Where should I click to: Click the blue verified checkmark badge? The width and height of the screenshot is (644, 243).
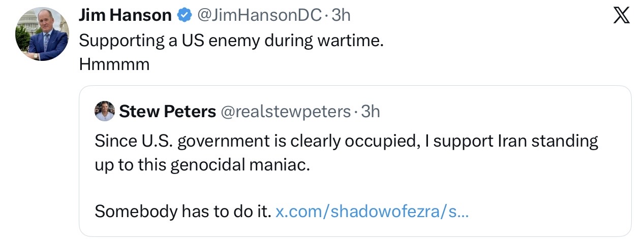pyautogui.click(x=183, y=16)
